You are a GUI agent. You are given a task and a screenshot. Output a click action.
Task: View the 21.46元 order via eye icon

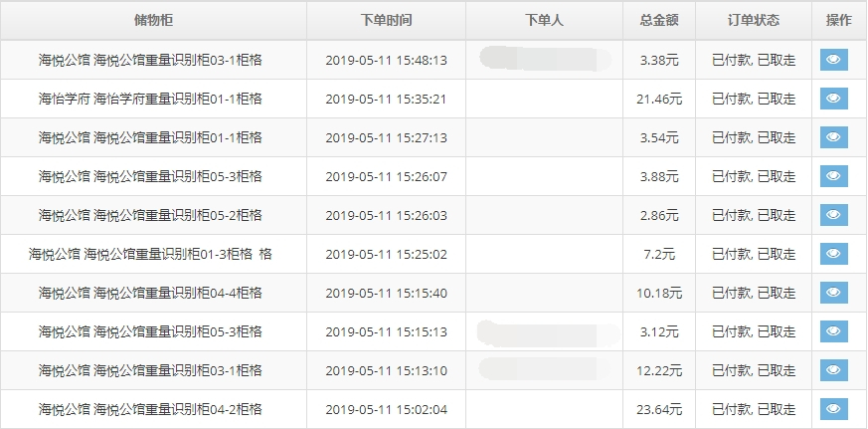pos(833,99)
